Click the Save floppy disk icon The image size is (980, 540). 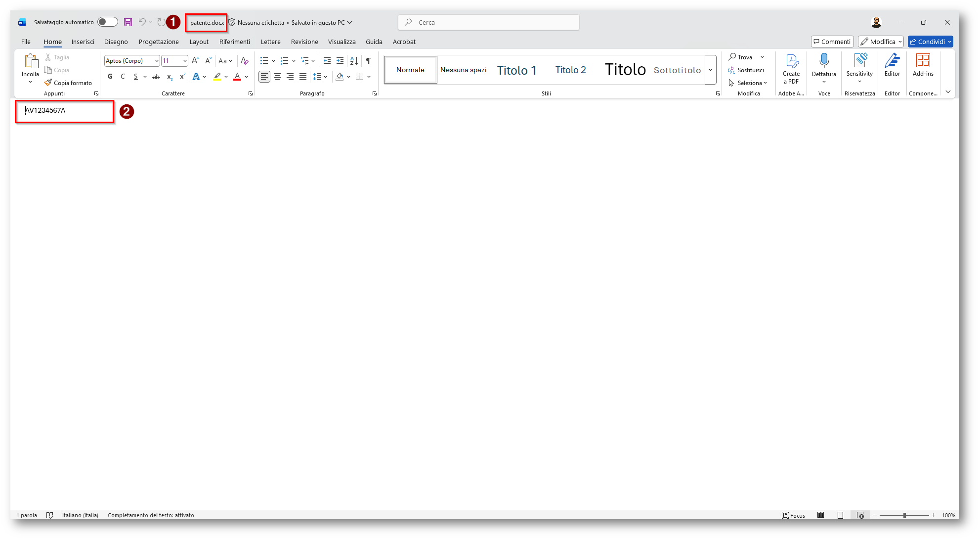coord(128,22)
